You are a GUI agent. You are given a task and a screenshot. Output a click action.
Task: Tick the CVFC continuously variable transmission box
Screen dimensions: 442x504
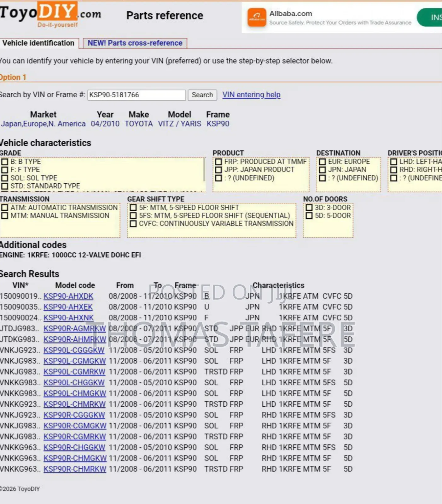coord(133,224)
